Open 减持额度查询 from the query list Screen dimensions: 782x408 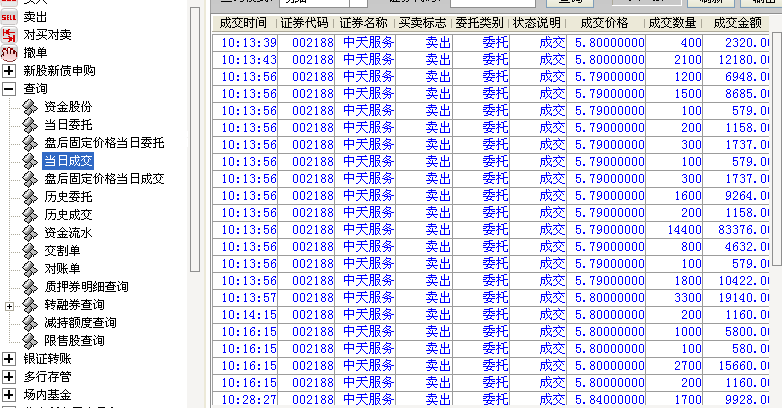[80, 323]
